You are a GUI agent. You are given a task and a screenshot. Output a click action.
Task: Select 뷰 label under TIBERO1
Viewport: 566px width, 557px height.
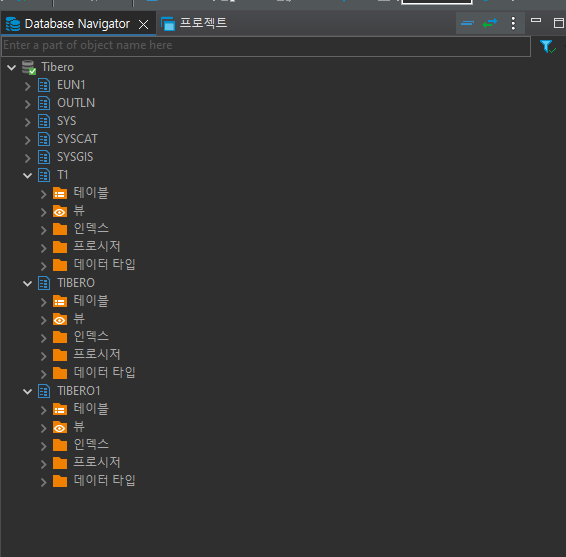[x=79, y=427]
